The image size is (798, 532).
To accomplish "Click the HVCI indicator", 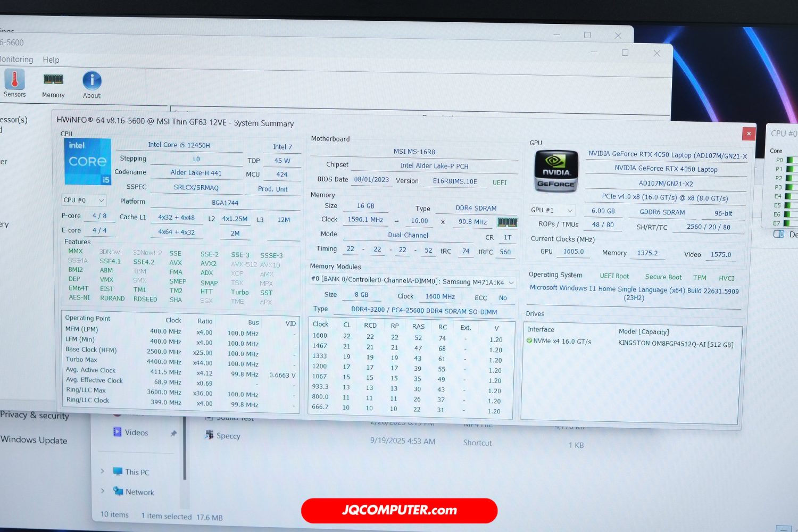I will pos(726,278).
